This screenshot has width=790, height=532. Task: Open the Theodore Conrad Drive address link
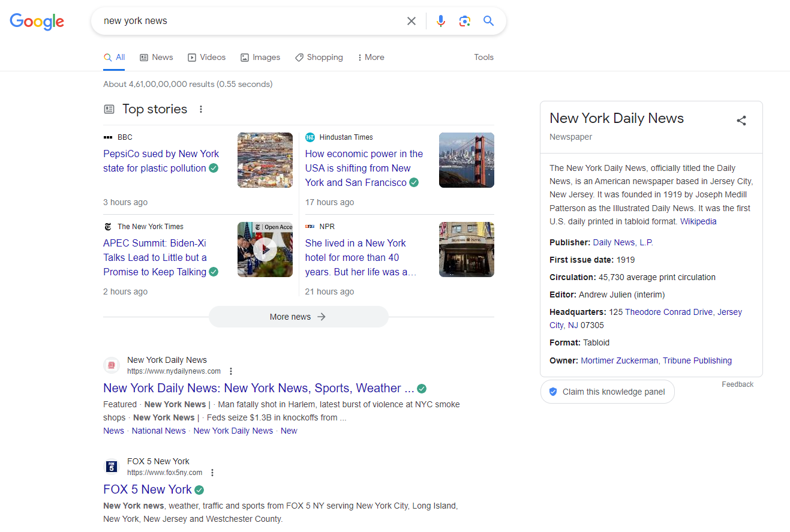[669, 312]
